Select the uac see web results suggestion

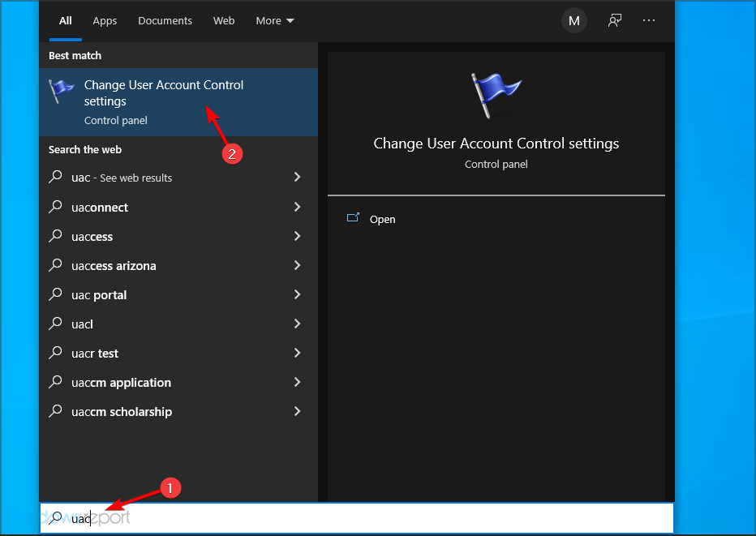point(122,178)
